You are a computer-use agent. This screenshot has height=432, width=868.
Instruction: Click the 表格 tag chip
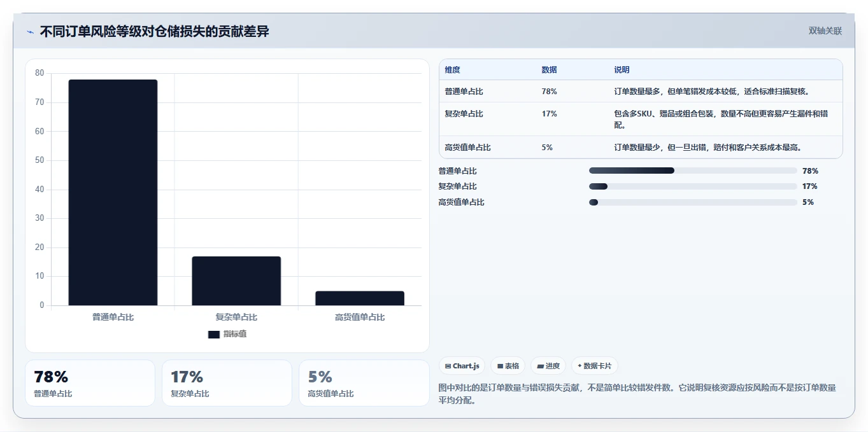[x=508, y=366]
